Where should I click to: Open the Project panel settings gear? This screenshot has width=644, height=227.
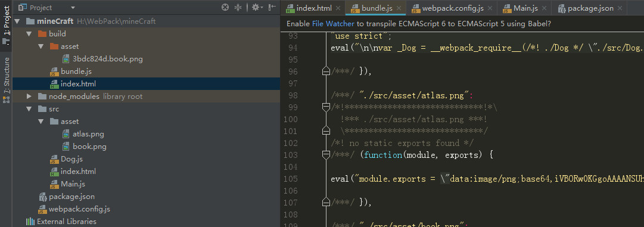click(257, 7)
